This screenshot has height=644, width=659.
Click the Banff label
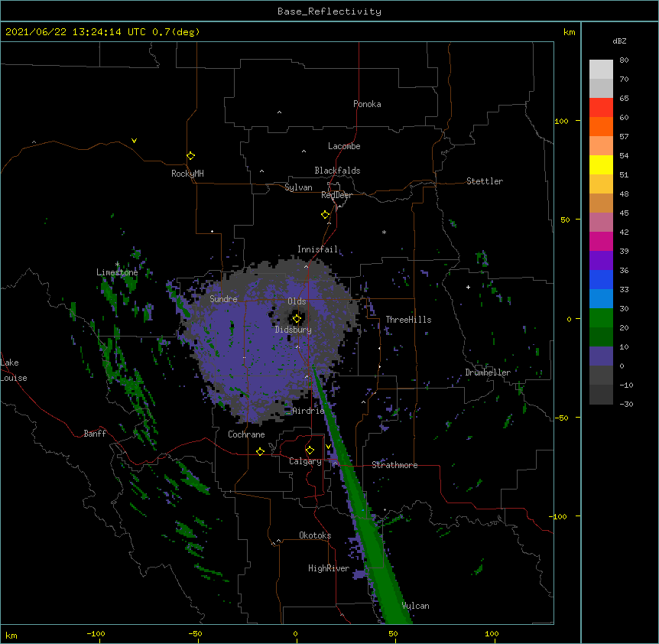(x=95, y=434)
